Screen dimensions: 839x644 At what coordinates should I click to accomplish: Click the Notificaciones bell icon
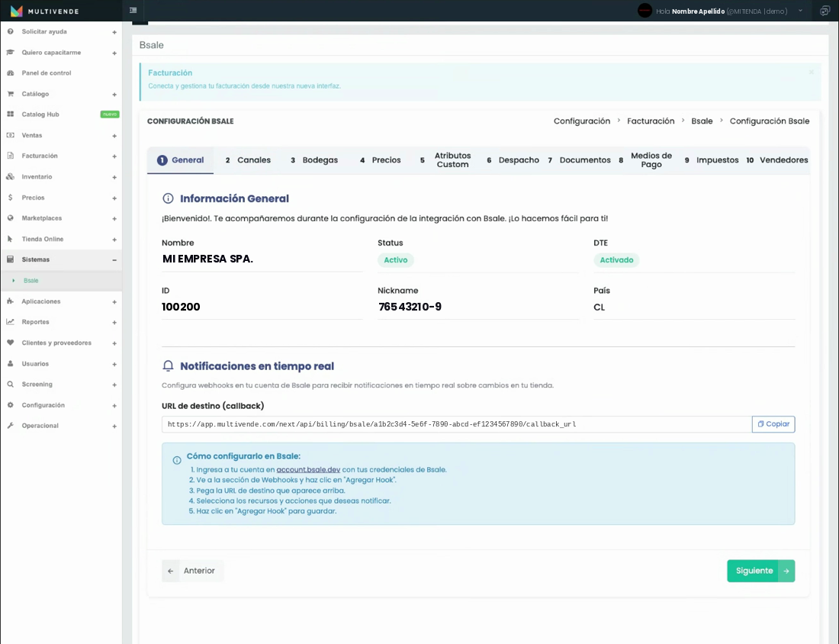[168, 366]
